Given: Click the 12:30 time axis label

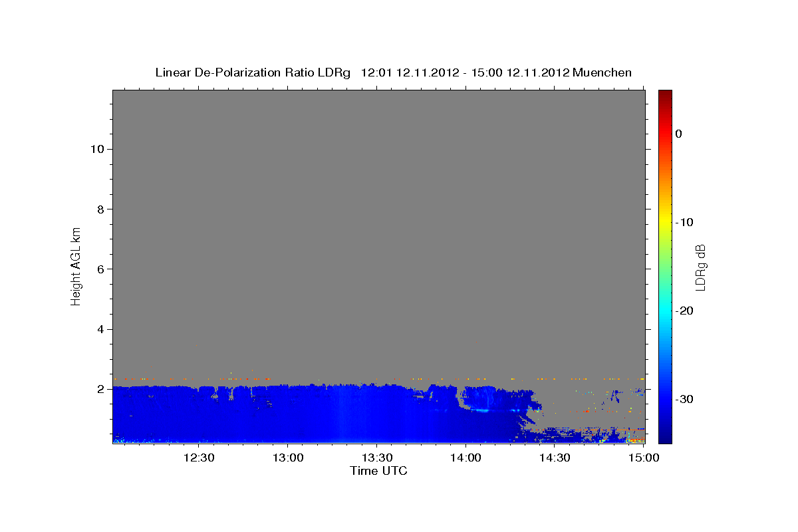Looking at the screenshot, I should point(199,458).
